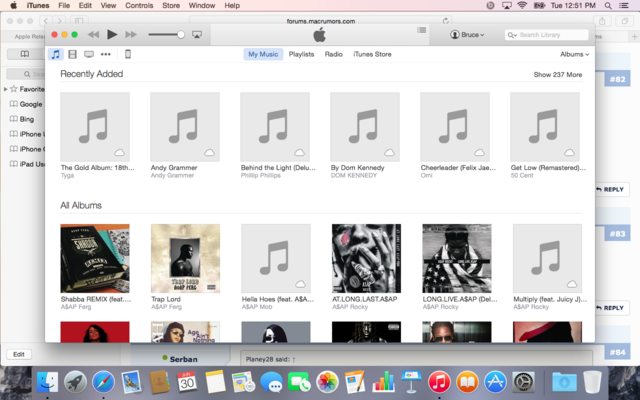Select the iPhone device icon
The width and height of the screenshot is (640, 400).
point(128,54)
